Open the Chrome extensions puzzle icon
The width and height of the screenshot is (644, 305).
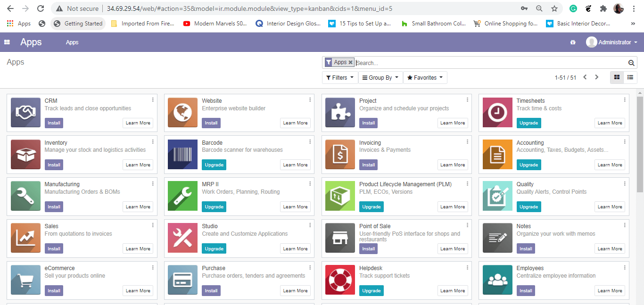click(x=603, y=8)
